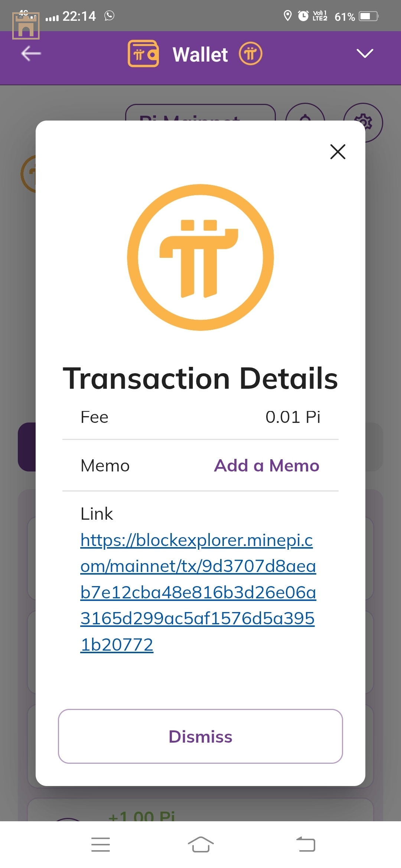Tap the large Pi logo in dialog
Viewport: 401px width, 868px height.
click(x=200, y=257)
